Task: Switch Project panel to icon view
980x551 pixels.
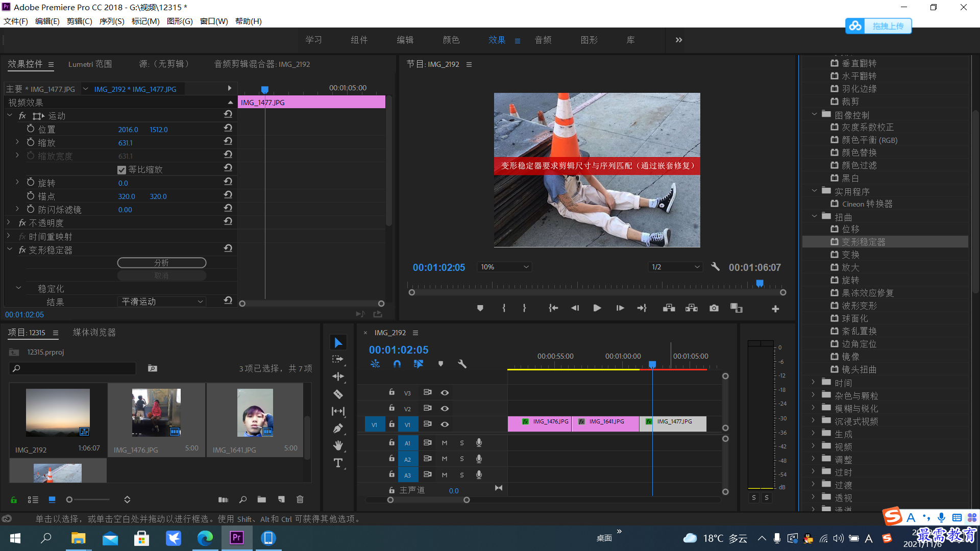Action: [x=52, y=499]
